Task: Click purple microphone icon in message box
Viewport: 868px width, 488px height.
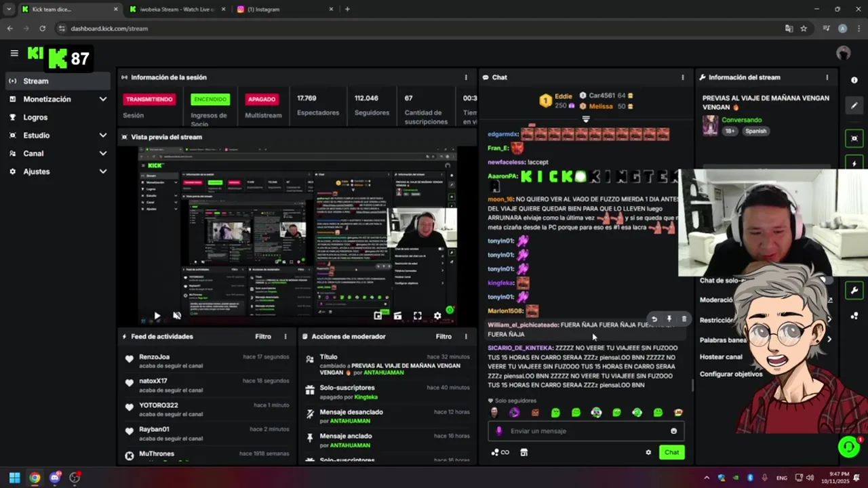Action: (499, 431)
